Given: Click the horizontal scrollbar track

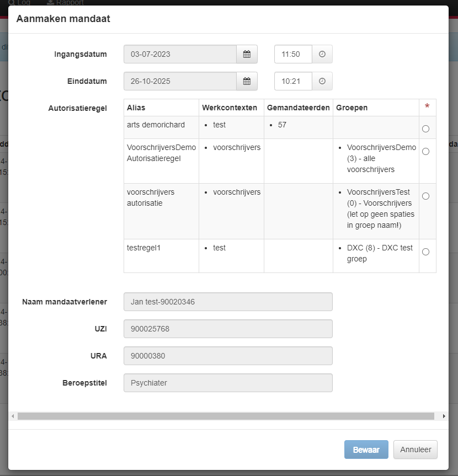Looking at the screenshot, I should click(x=228, y=416).
